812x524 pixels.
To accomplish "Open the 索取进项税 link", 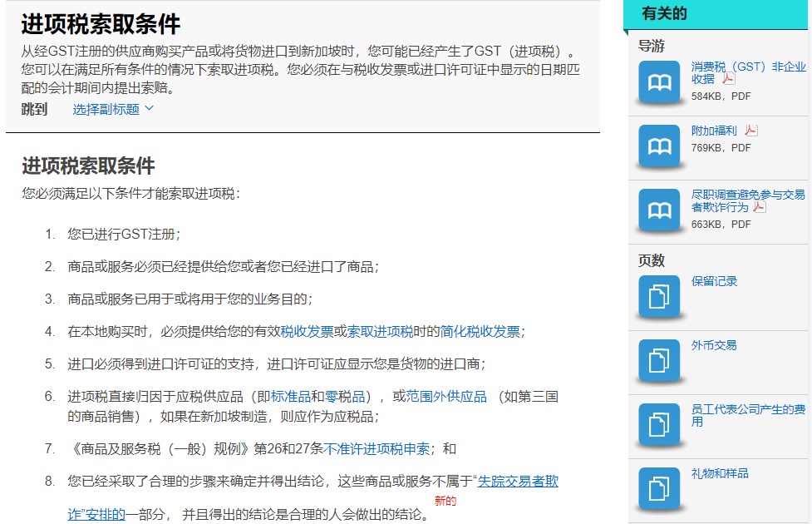I will (x=380, y=331).
